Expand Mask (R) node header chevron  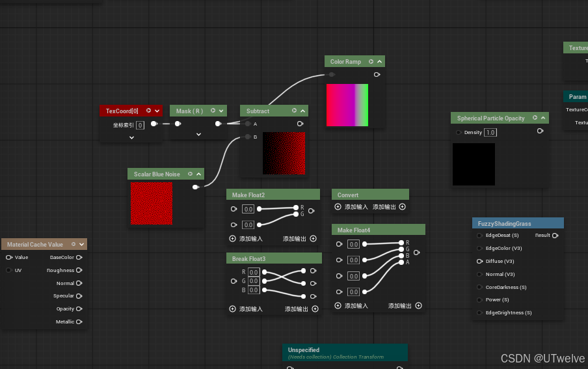tap(221, 111)
